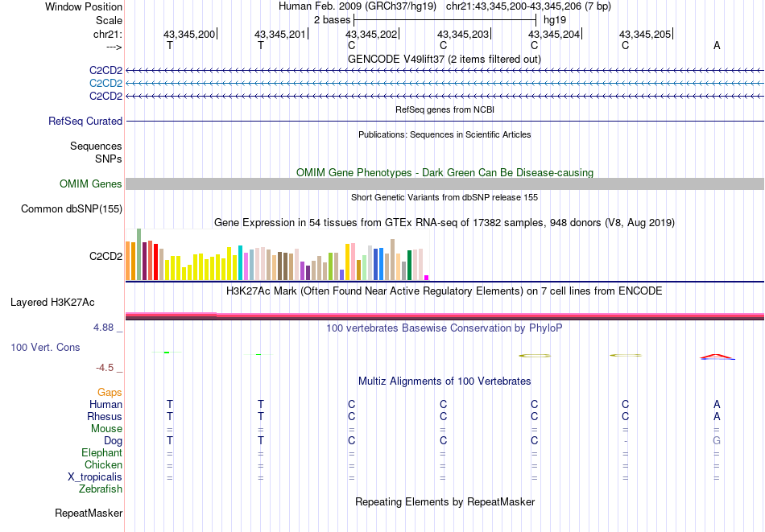765x532 pixels.
Task: Click the A base in the Human row
Action: [717, 404]
